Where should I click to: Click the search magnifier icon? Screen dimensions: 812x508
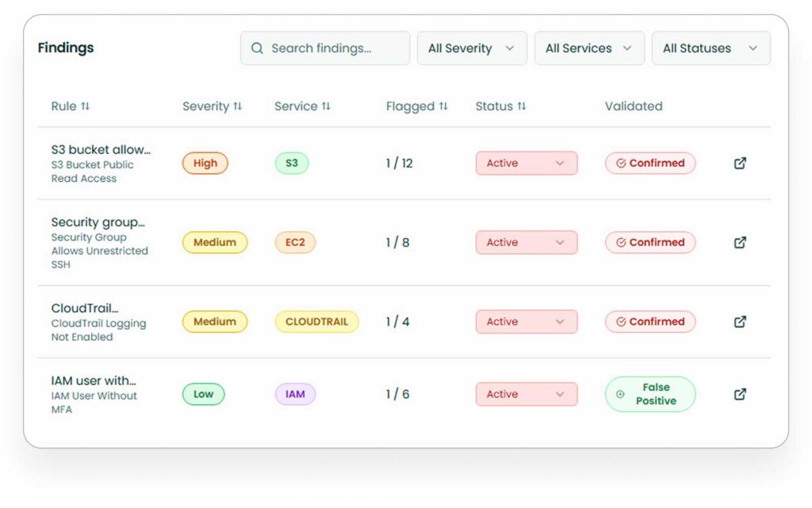(x=256, y=48)
